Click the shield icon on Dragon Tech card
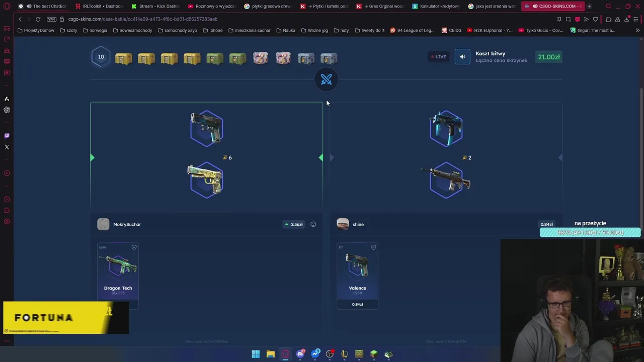Screen dimensions: 644x362 [134, 247]
